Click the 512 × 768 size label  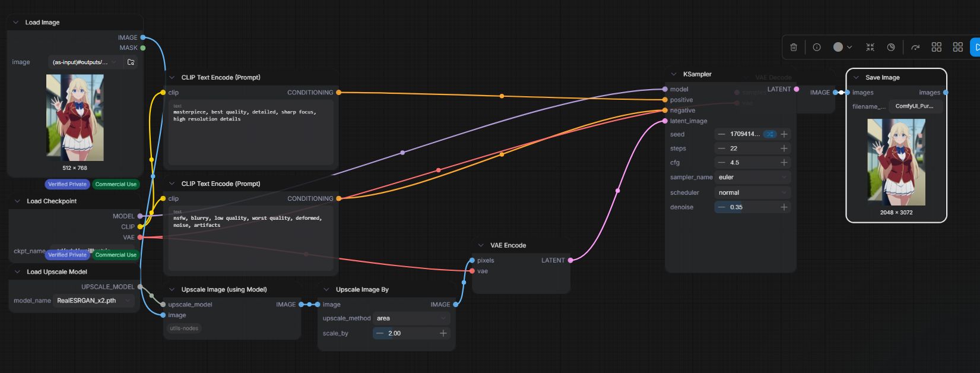[x=75, y=168]
